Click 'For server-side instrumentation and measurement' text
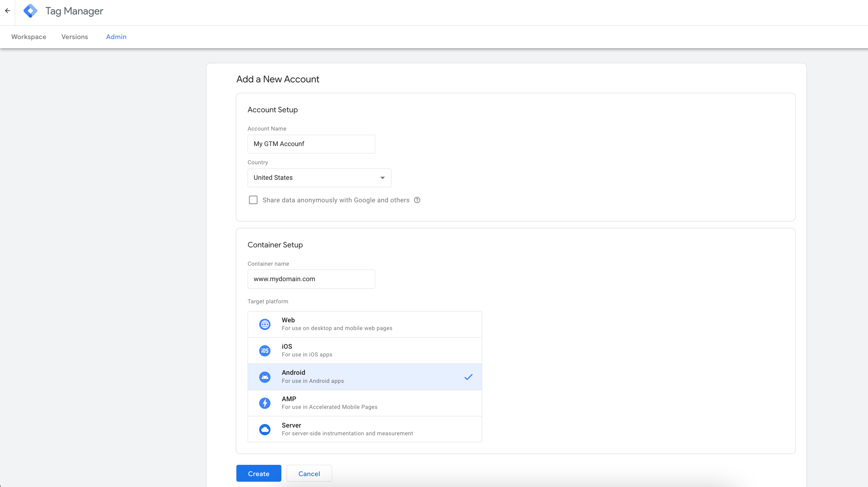The image size is (868, 487). tap(347, 434)
